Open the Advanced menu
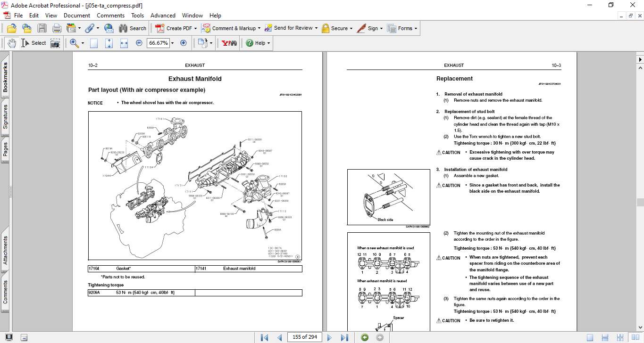The image size is (644, 343). [163, 16]
